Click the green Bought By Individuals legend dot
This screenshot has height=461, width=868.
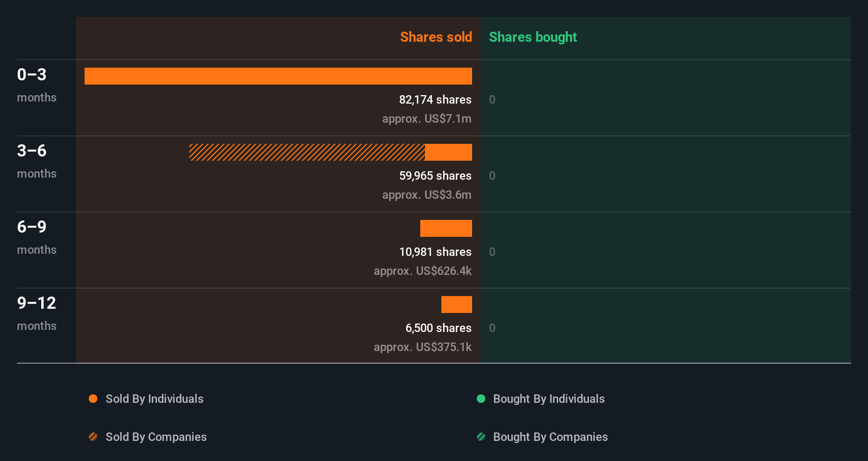(481, 399)
